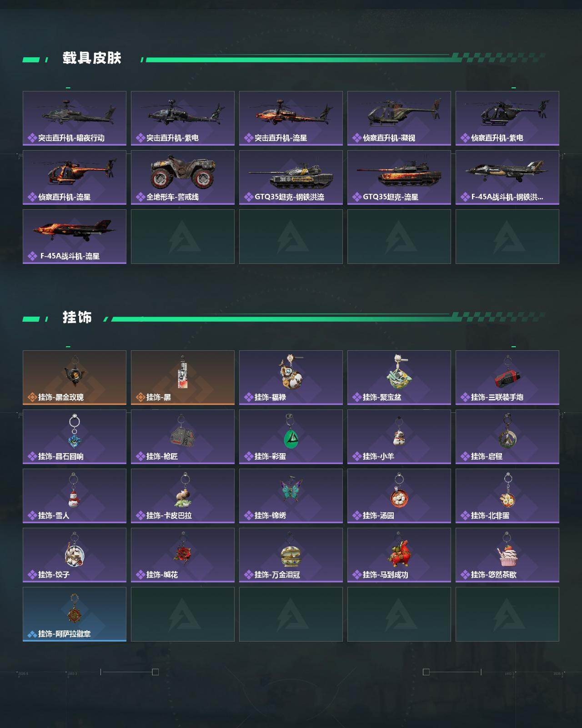582x728 pixels.
Task: Choose the GTQ35坦克-钢铁洪流 tank skin
Action: point(291,177)
